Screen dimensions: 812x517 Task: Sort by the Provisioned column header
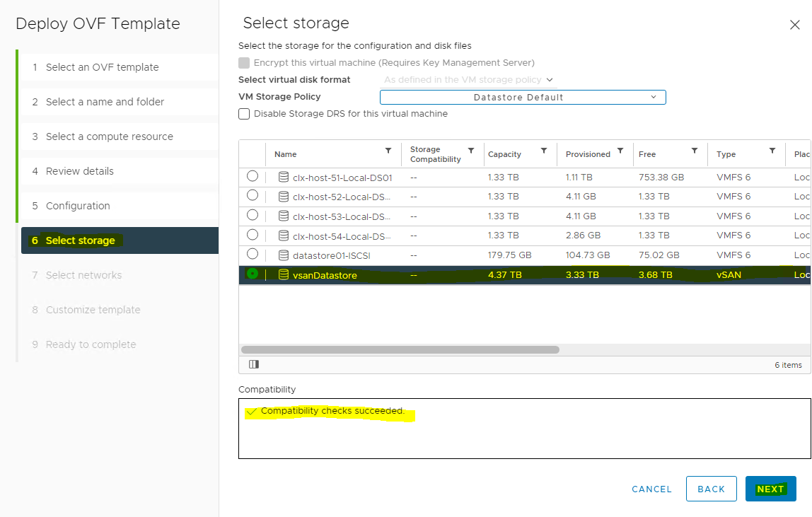(588, 154)
